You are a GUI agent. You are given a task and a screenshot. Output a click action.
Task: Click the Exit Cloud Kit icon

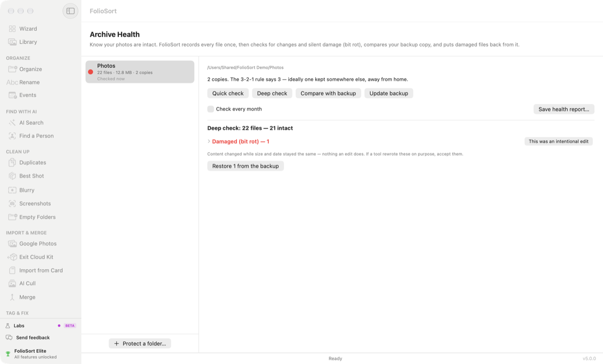12,257
